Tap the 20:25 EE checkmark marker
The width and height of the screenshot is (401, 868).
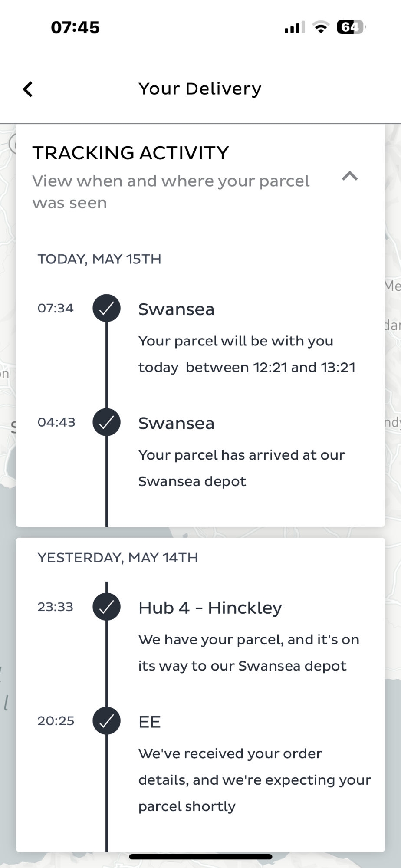[106, 721]
